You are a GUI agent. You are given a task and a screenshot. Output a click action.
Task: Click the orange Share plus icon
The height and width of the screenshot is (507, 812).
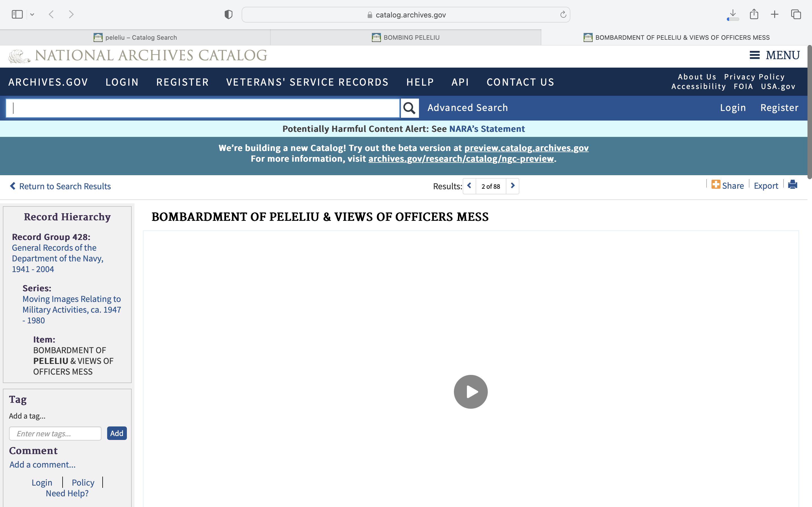click(x=716, y=185)
